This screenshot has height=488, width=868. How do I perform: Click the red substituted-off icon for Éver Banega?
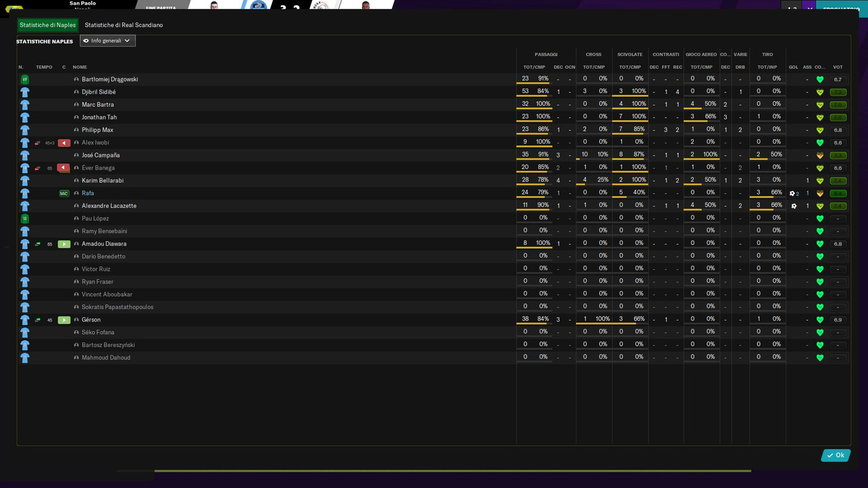click(x=64, y=168)
